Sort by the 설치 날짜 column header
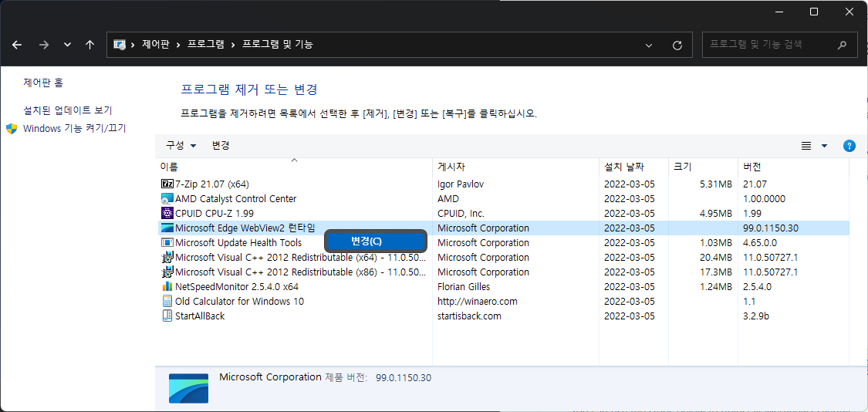 634,166
